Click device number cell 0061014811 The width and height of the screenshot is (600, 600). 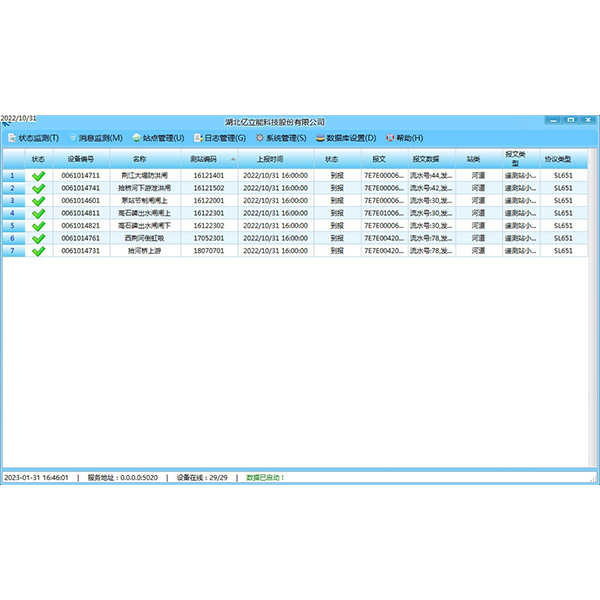[x=81, y=213]
